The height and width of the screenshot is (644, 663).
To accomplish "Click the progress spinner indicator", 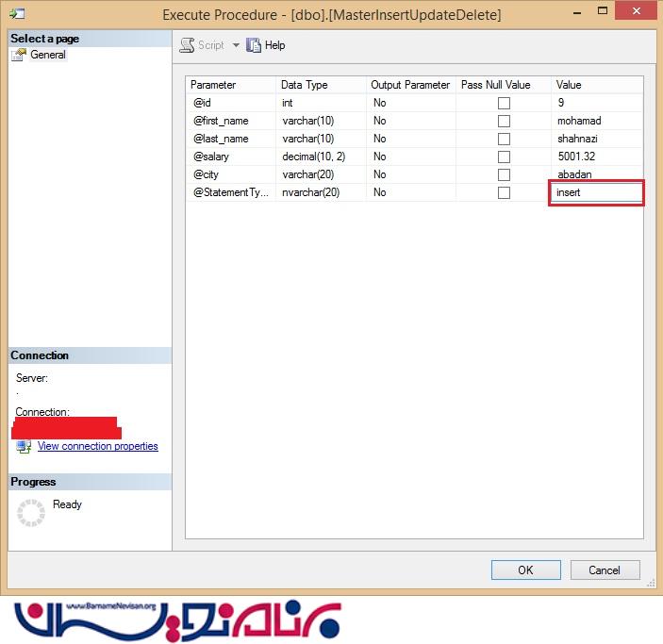I will point(31,513).
